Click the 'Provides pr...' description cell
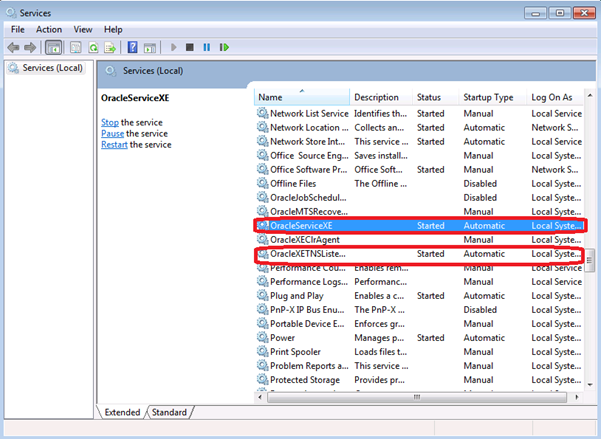Viewport: 601px width, 439px height. tap(379, 380)
